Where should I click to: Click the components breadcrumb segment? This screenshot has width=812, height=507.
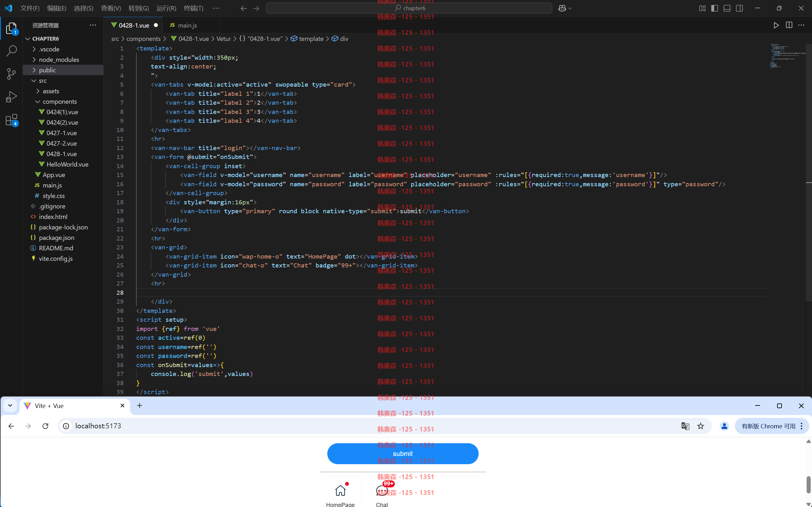tap(143, 39)
